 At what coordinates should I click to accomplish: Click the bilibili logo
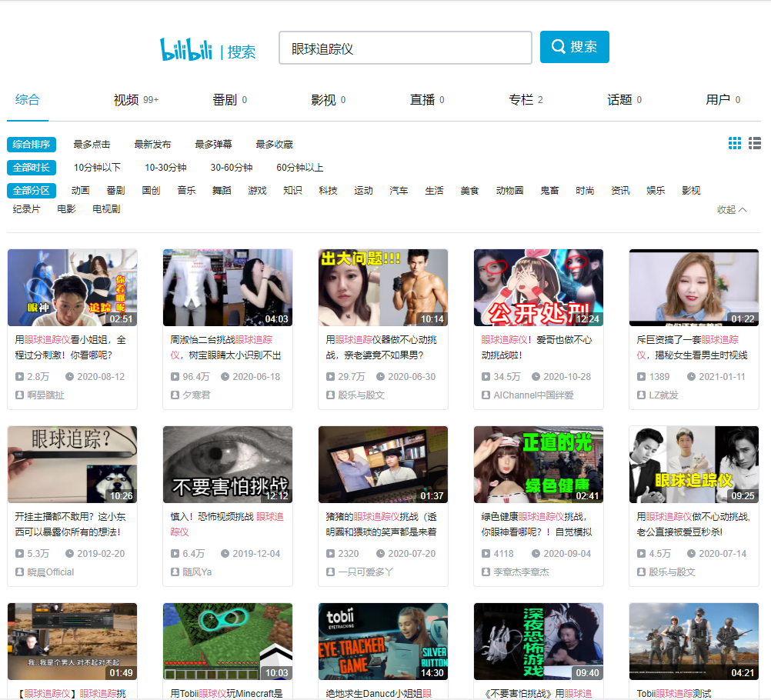click(186, 49)
